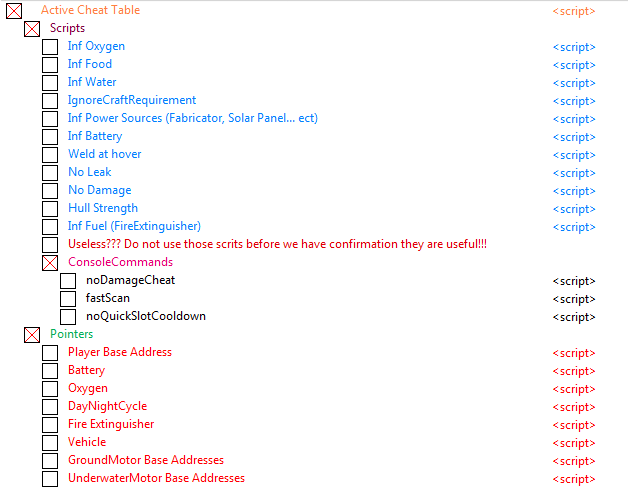Select the GroundMotor Base Addresses entry
628x490 pixels.
[x=146, y=460]
